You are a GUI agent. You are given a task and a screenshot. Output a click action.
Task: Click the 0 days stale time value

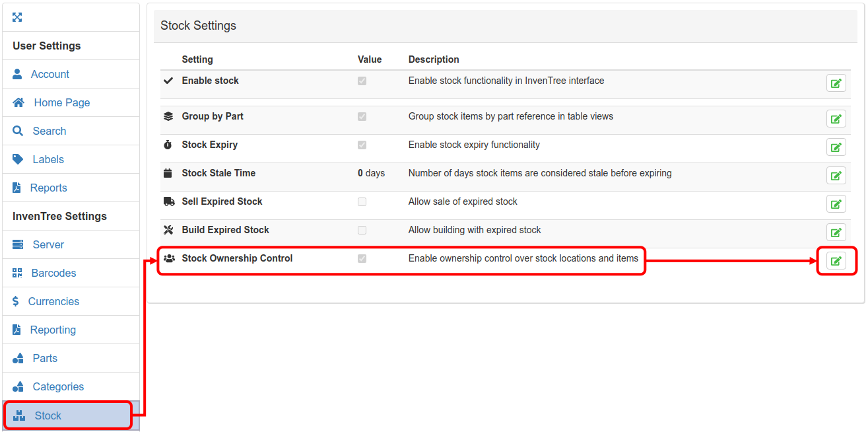tap(371, 173)
